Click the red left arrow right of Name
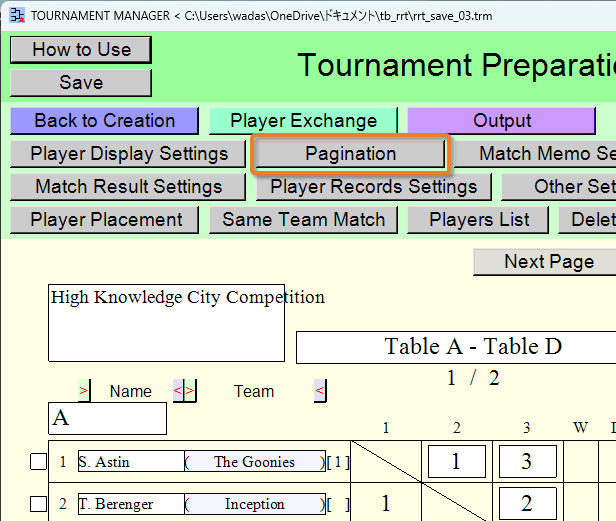The width and height of the screenshot is (616, 521). coord(178,391)
